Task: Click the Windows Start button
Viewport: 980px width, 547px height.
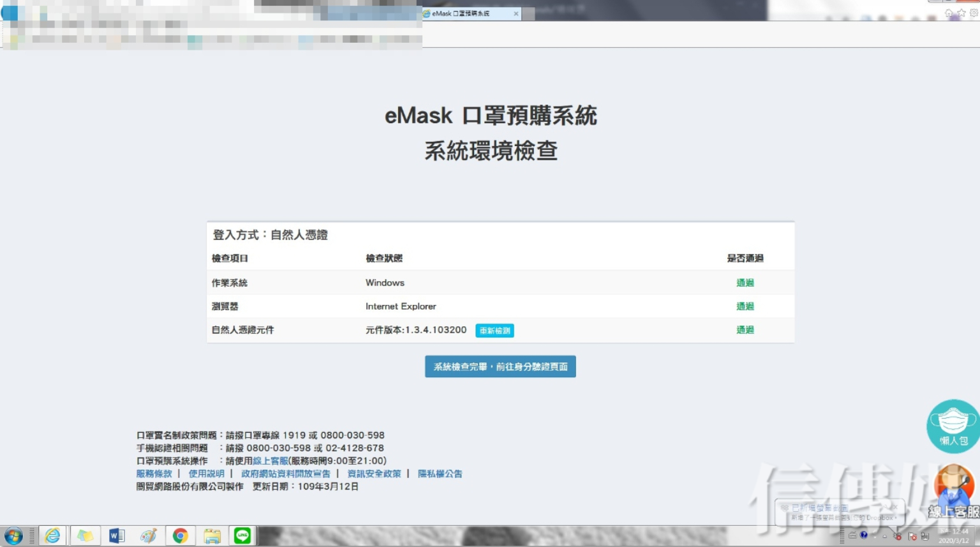Action: (13, 536)
